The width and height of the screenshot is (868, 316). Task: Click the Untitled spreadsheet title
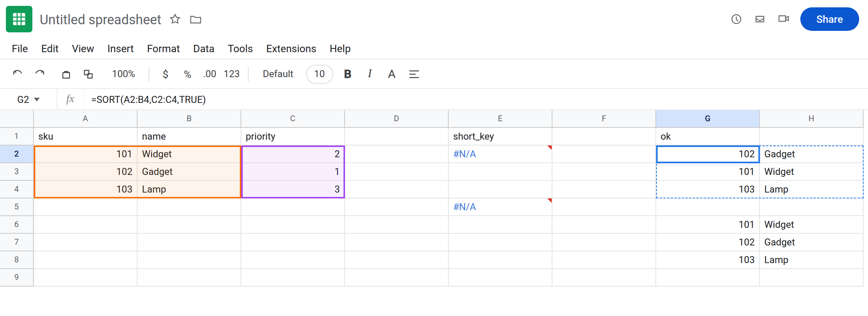[x=100, y=19]
